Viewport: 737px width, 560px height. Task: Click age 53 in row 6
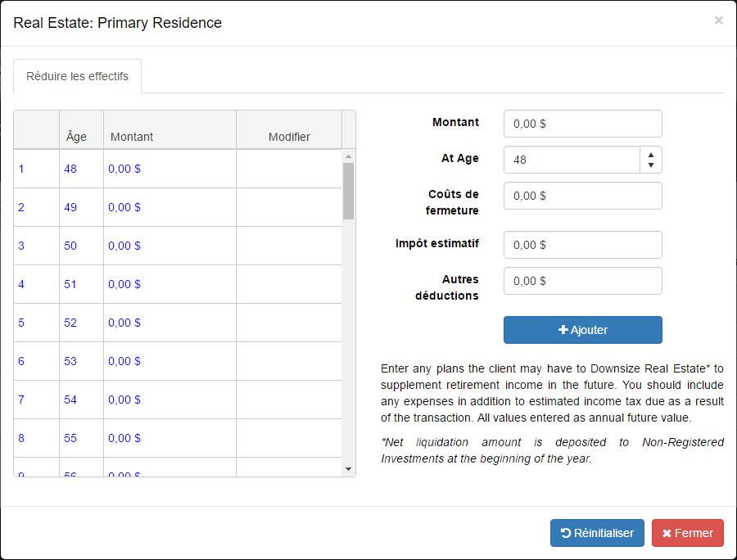click(x=70, y=361)
